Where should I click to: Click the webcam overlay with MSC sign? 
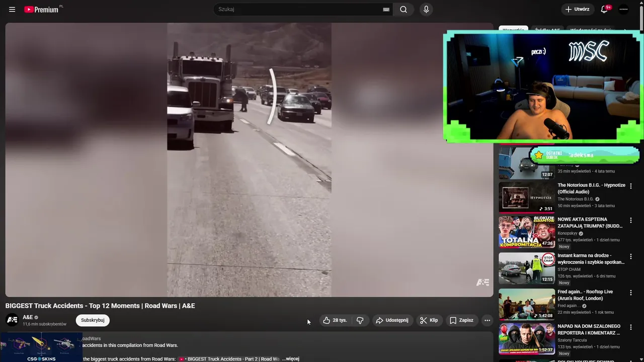click(x=543, y=86)
